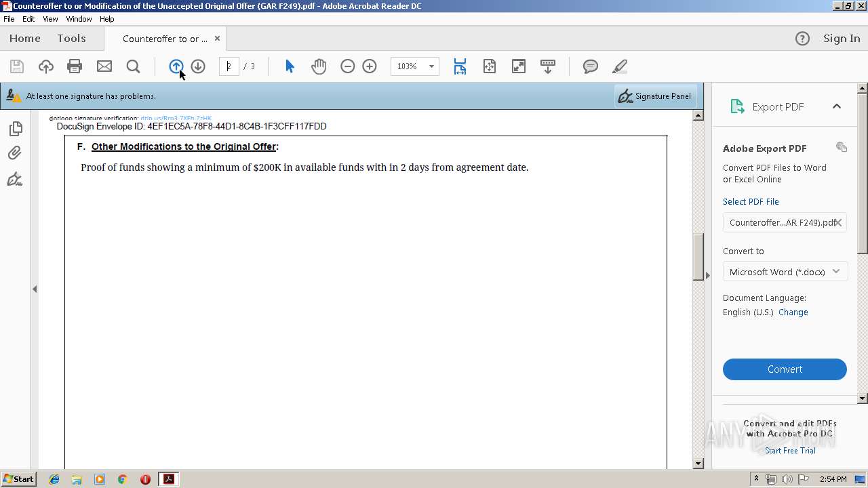Click document scrollbar down arrow
Viewport: 868px width, 488px height.
pyautogui.click(x=698, y=464)
